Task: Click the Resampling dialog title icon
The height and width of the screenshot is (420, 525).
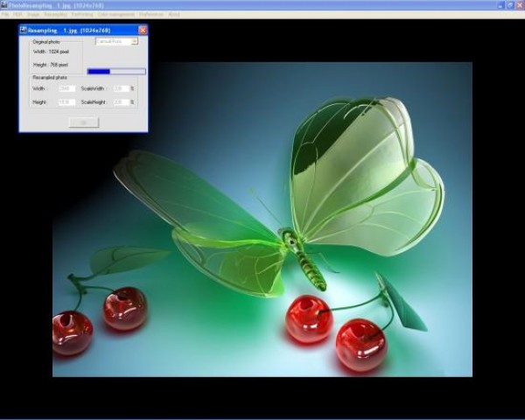Action: pos(23,30)
